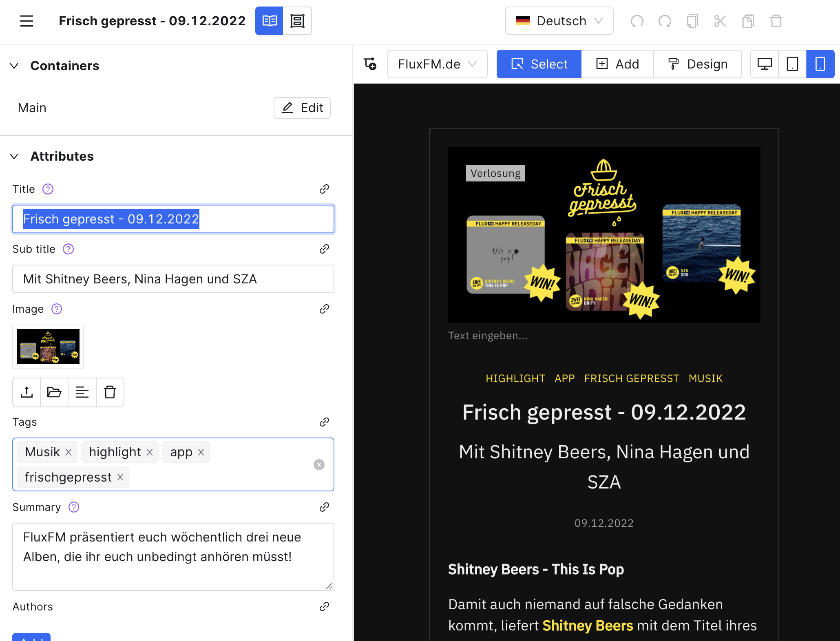
Task: Click the Summary text area
Action: point(173,557)
